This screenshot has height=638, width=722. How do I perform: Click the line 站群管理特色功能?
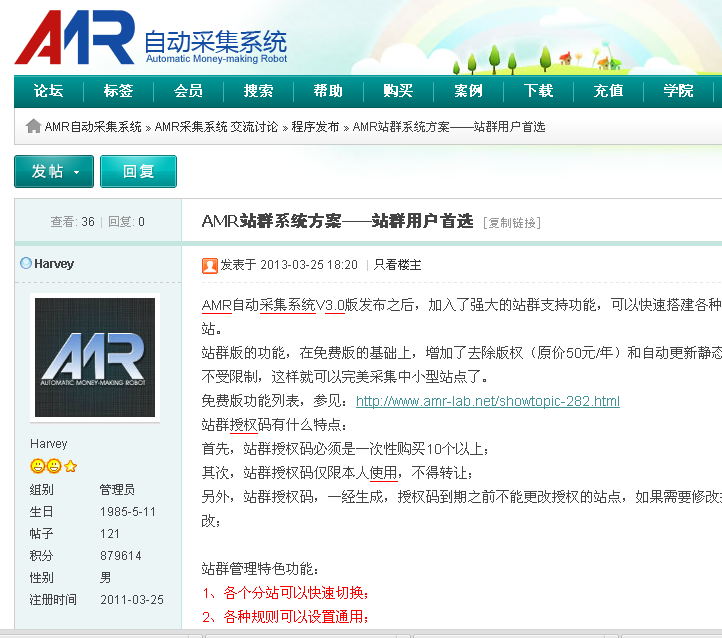click(260, 569)
